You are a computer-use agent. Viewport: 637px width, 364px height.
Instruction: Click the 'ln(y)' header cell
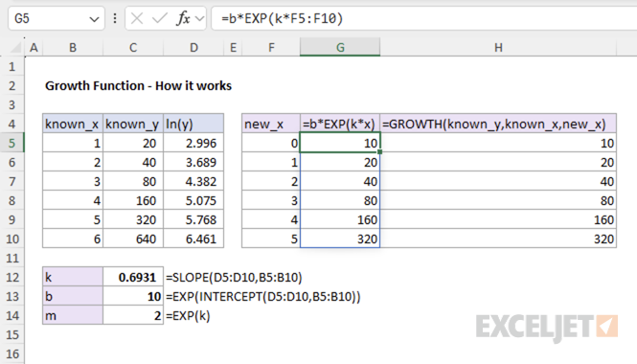193,124
